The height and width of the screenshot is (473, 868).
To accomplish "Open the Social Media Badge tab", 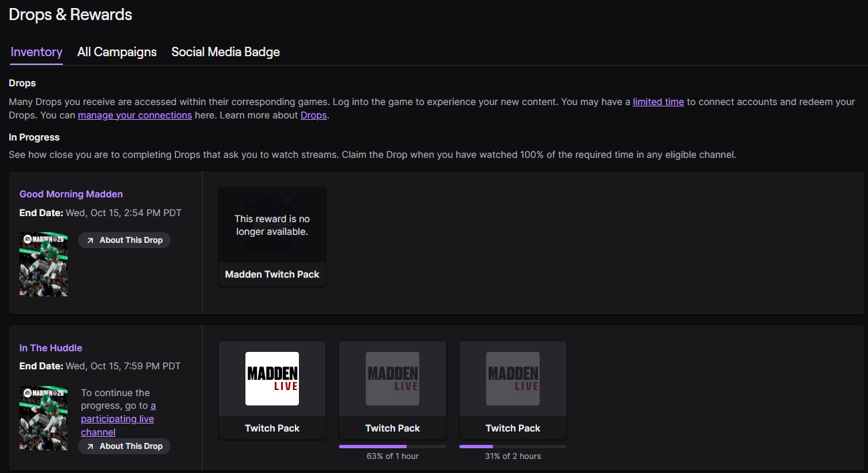I will point(225,52).
